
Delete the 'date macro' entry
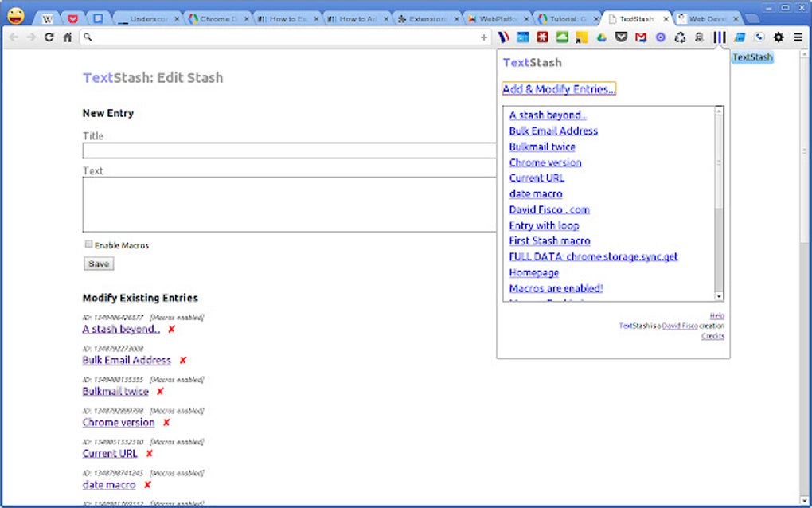[147, 484]
